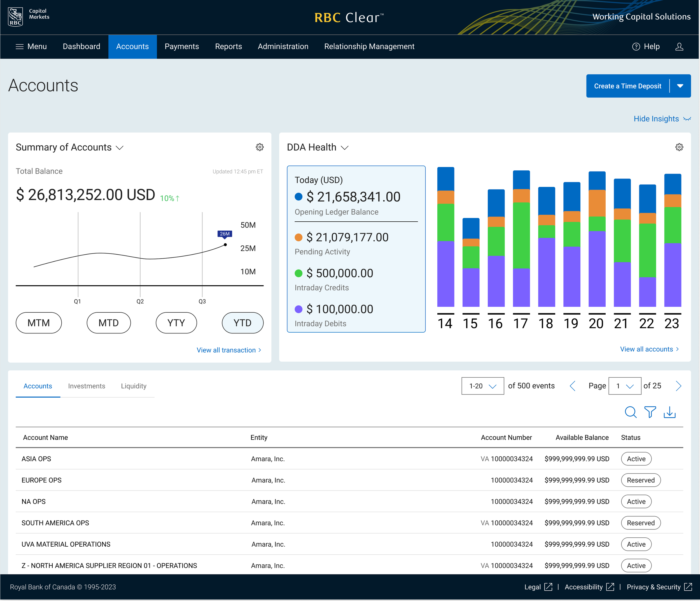Open the filter funnel icon
Viewport: 700px width, 601px height.
(x=650, y=412)
